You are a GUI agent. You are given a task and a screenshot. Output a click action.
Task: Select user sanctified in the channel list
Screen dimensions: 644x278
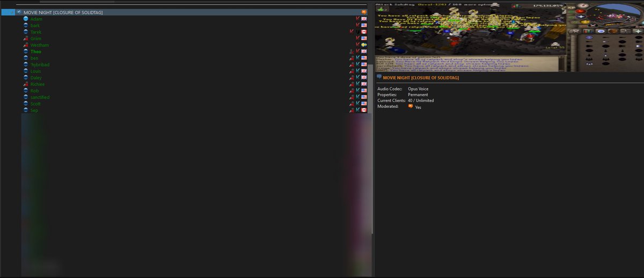click(x=40, y=97)
